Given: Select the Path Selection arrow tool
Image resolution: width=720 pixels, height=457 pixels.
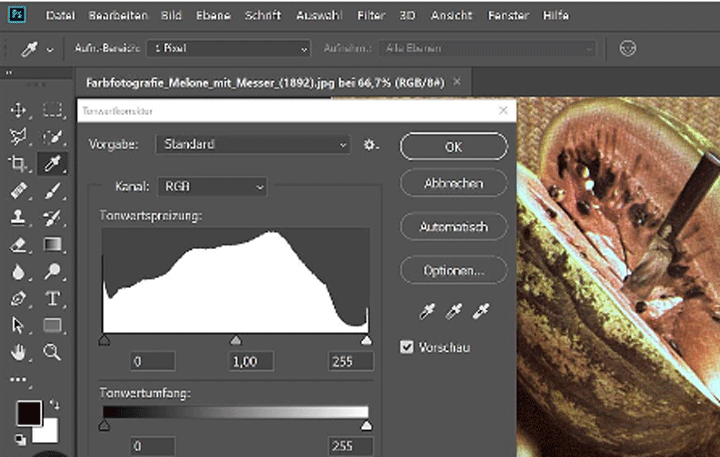Looking at the screenshot, I should 17,325.
